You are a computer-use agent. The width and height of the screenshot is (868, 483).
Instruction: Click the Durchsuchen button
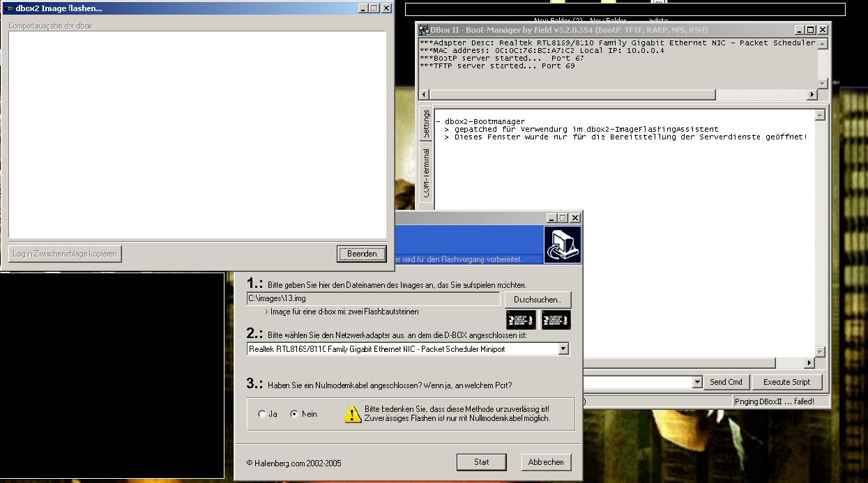click(x=538, y=300)
